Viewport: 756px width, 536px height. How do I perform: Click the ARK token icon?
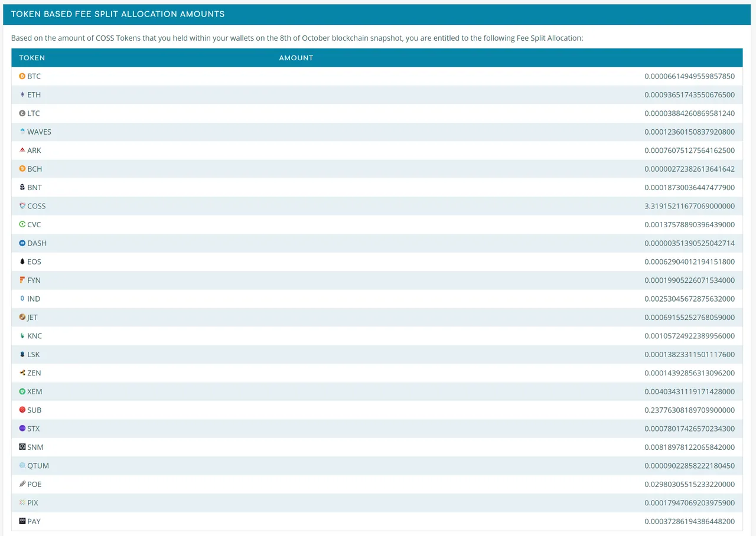pyautogui.click(x=22, y=151)
